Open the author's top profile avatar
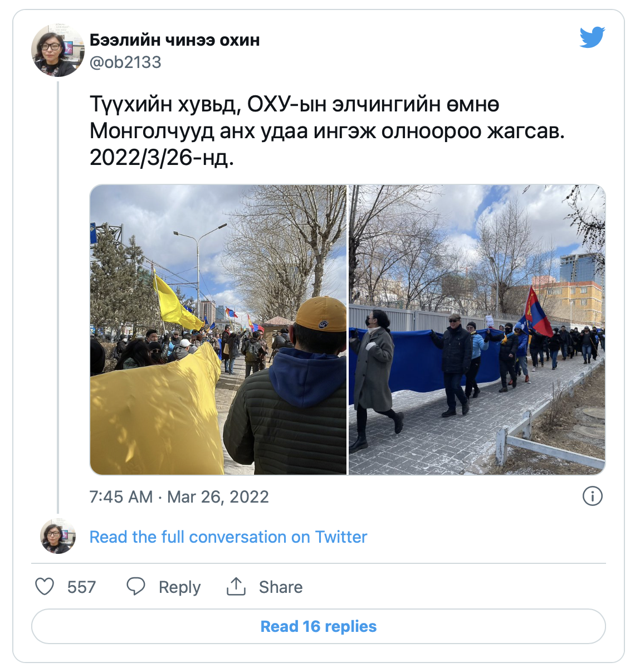Image resolution: width=635 pixels, height=672 pixels. pyautogui.click(x=57, y=51)
